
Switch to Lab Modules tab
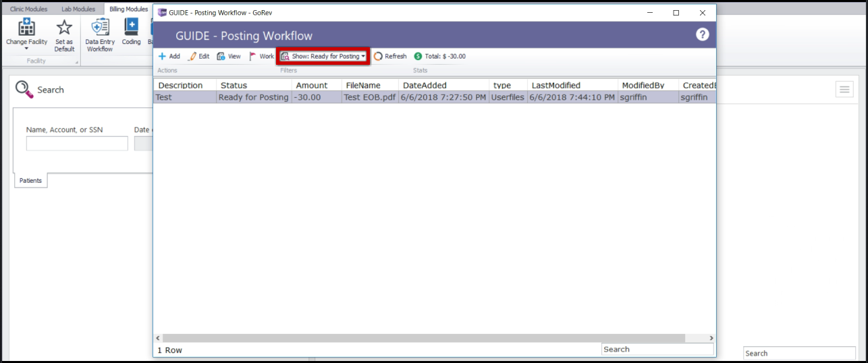pyautogui.click(x=78, y=9)
